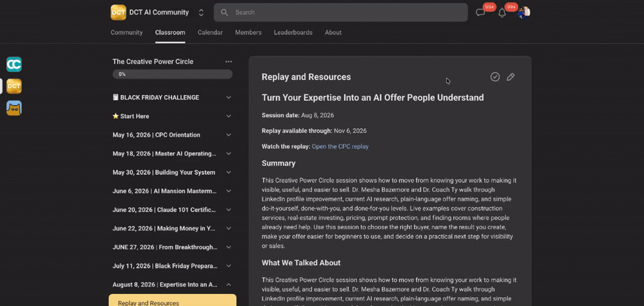
Task: Mark lesson complete with the checkmark circle
Action: click(x=495, y=77)
